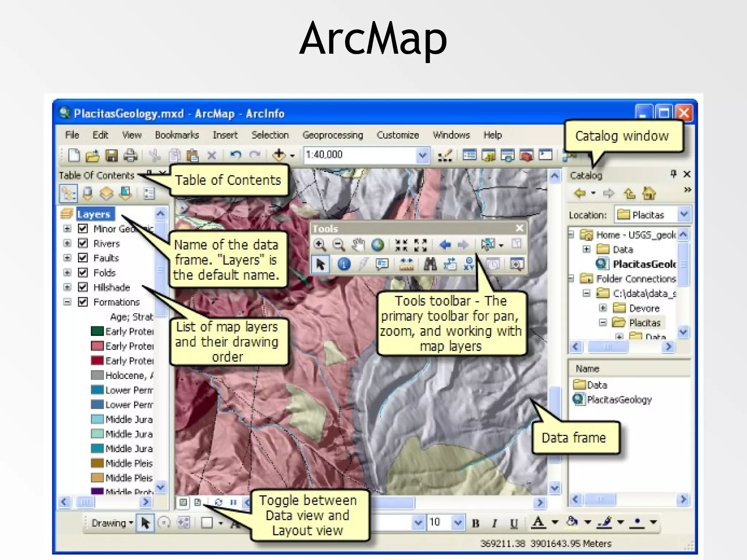The width and height of the screenshot is (747, 560).
Task: Select the Measure ruler tool
Action: (x=406, y=264)
